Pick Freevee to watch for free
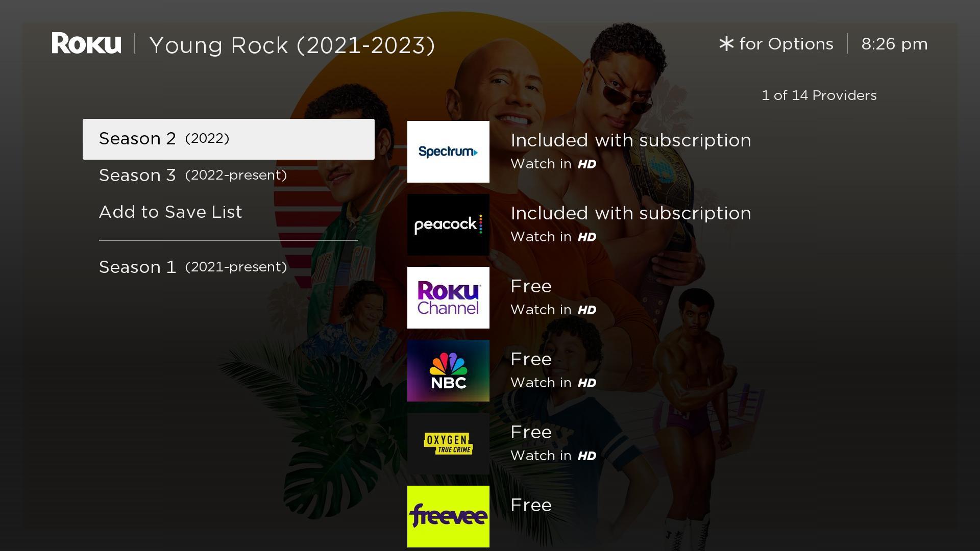980x551 pixels. [448, 516]
